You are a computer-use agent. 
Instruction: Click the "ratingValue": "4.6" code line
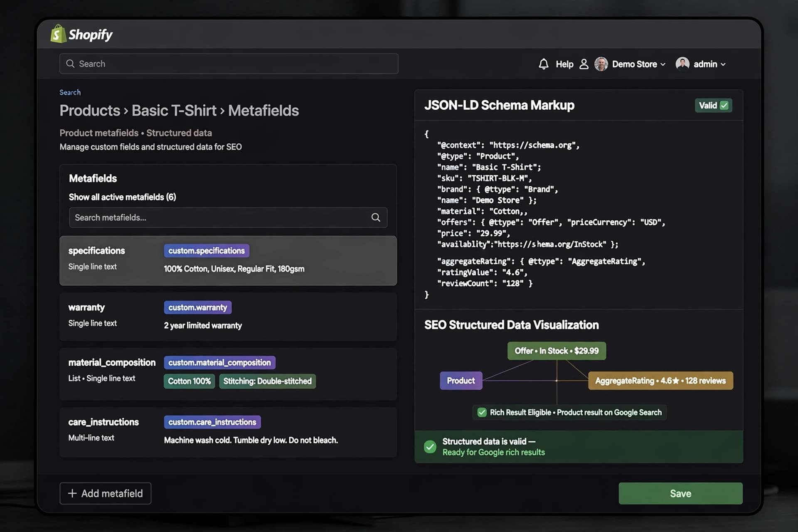[482, 272]
